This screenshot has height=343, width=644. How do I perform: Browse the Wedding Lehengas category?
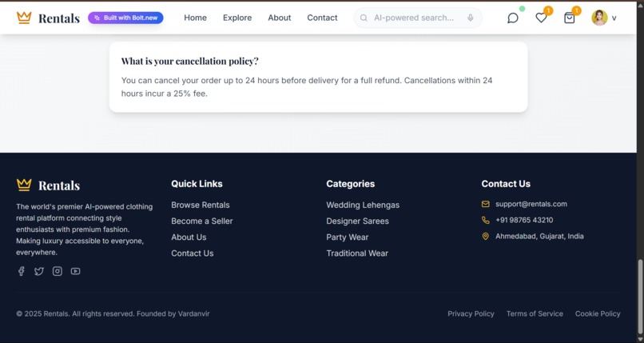pos(363,205)
